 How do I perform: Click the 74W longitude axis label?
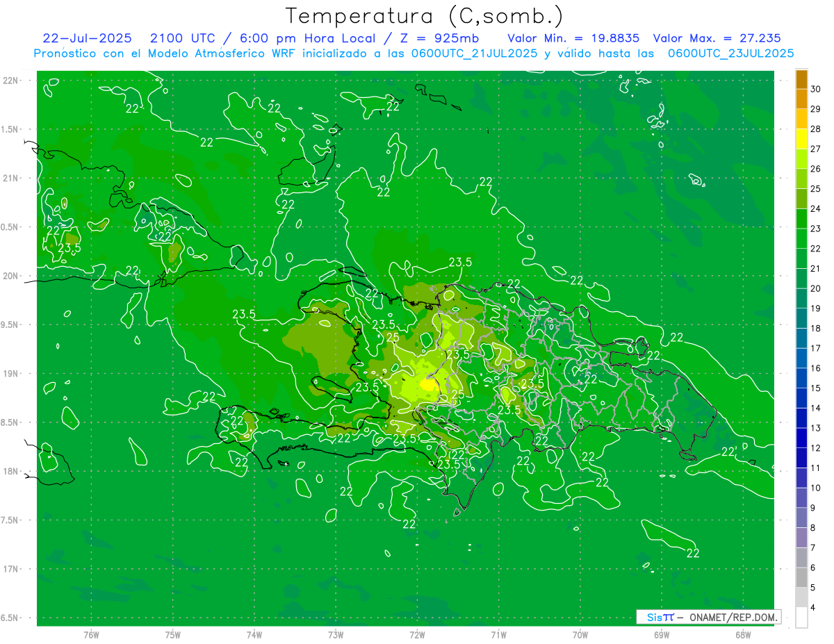click(x=254, y=635)
